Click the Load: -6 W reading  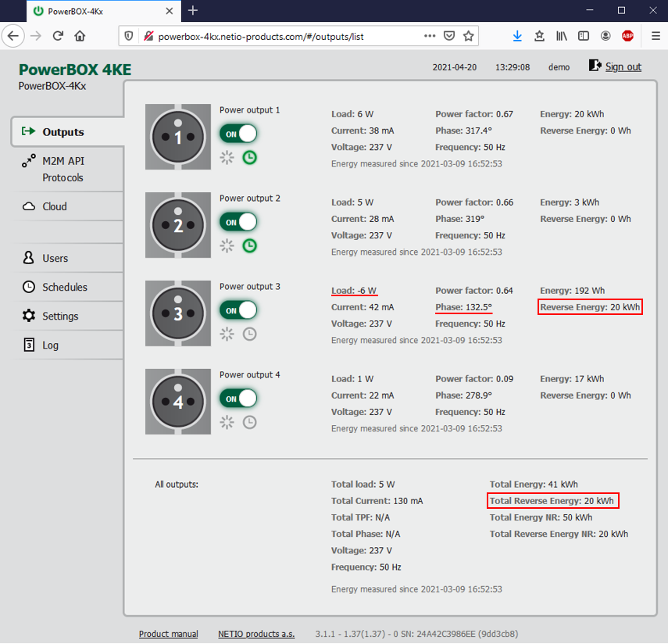point(354,291)
